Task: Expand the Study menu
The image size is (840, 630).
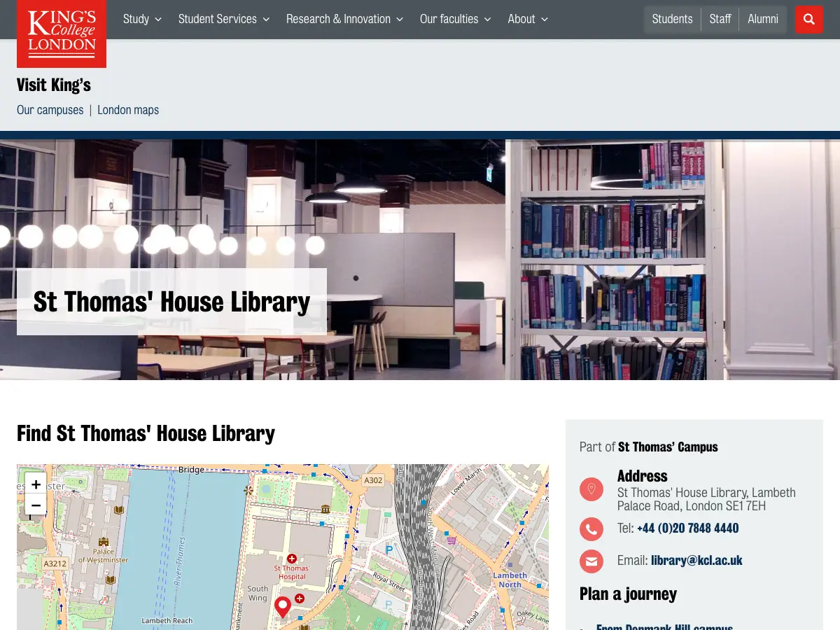Action: [142, 19]
